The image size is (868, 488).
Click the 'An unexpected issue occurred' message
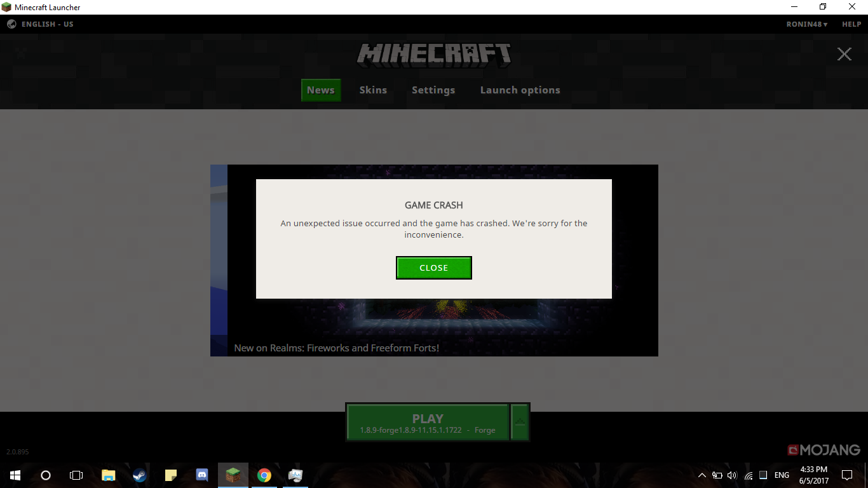click(434, 229)
